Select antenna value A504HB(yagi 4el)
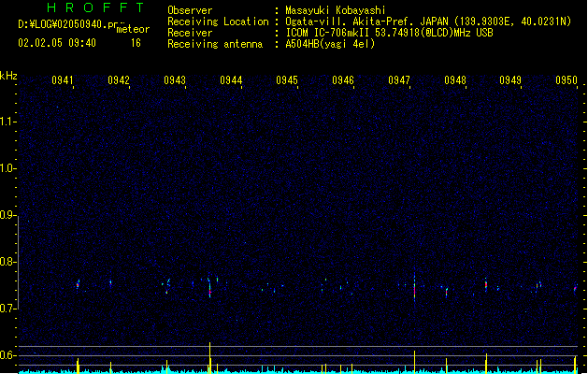This screenshot has height=374, width=588. coord(330,44)
